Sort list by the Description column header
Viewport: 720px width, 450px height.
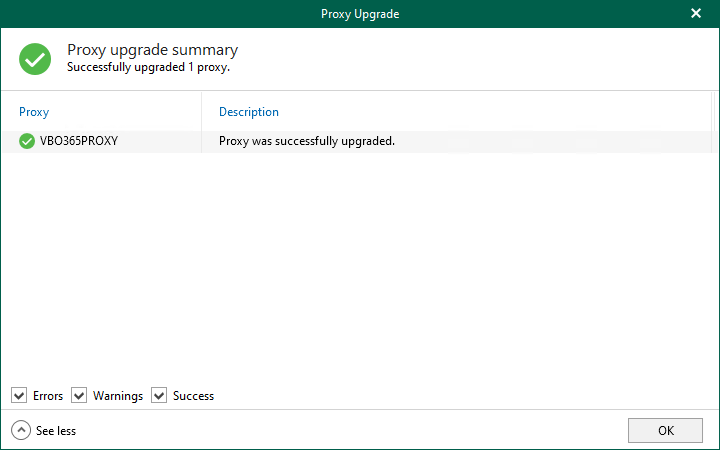tap(249, 112)
